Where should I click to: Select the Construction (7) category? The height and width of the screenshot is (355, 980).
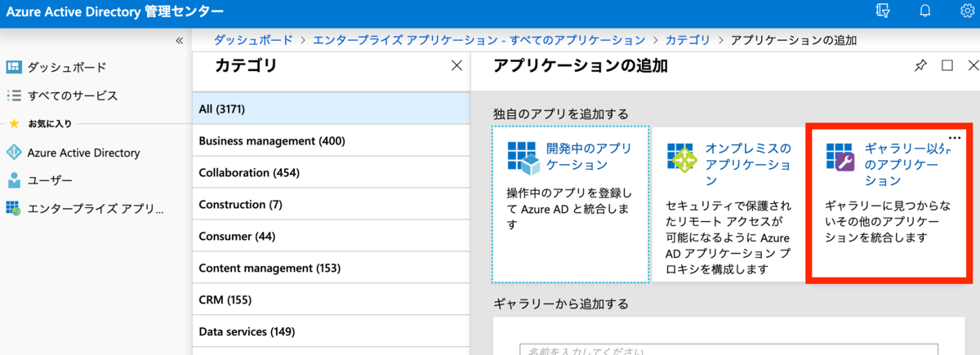point(332,205)
